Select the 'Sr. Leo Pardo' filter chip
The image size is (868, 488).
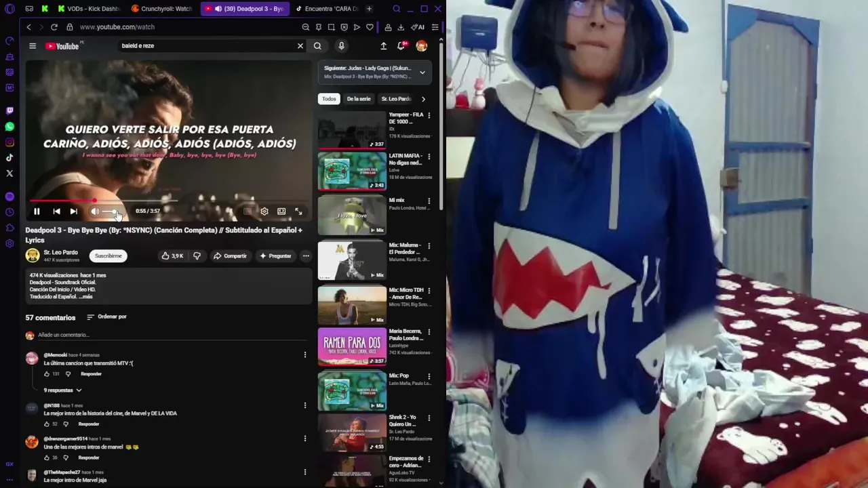(x=396, y=99)
